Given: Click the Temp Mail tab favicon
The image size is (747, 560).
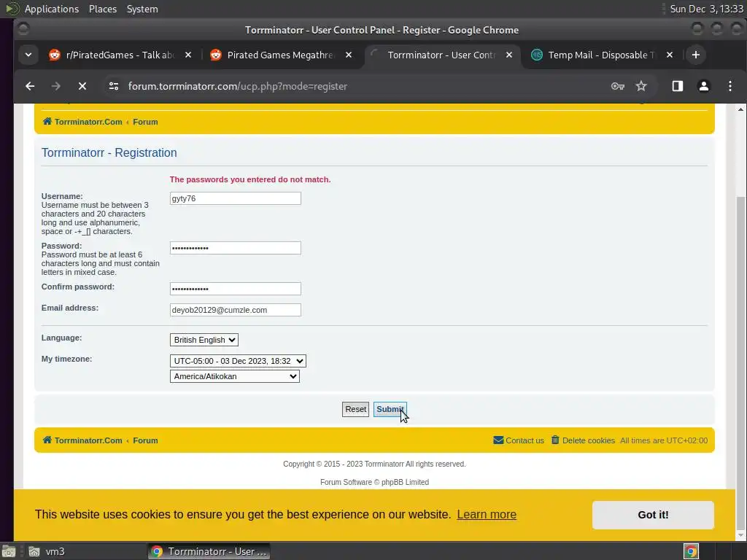Looking at the screenshot, I should coord(537,55).
